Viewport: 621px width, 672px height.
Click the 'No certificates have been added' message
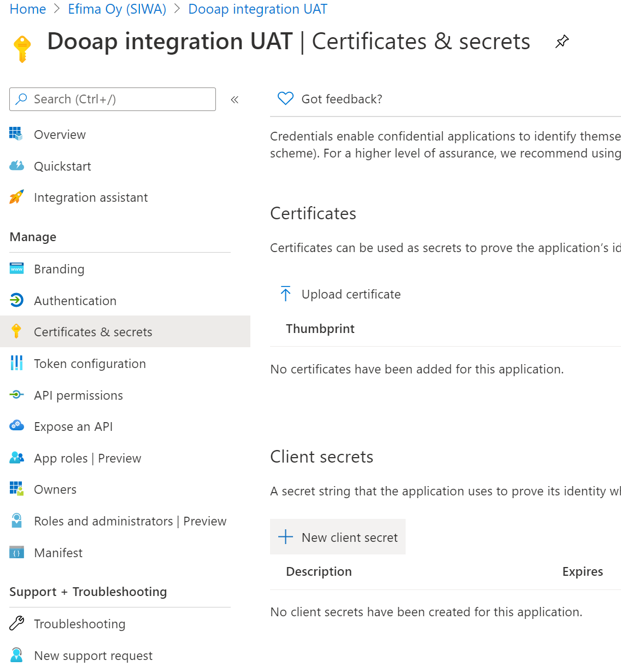click(417, 369)
